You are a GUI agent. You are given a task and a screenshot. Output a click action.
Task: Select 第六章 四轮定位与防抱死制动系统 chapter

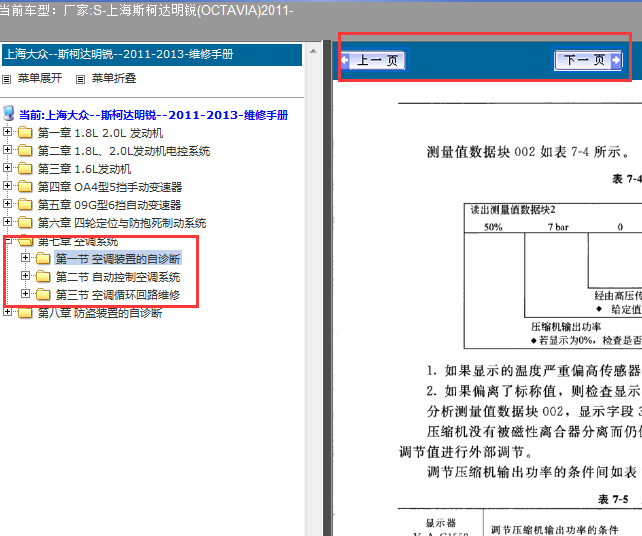(x=122, y=223)
